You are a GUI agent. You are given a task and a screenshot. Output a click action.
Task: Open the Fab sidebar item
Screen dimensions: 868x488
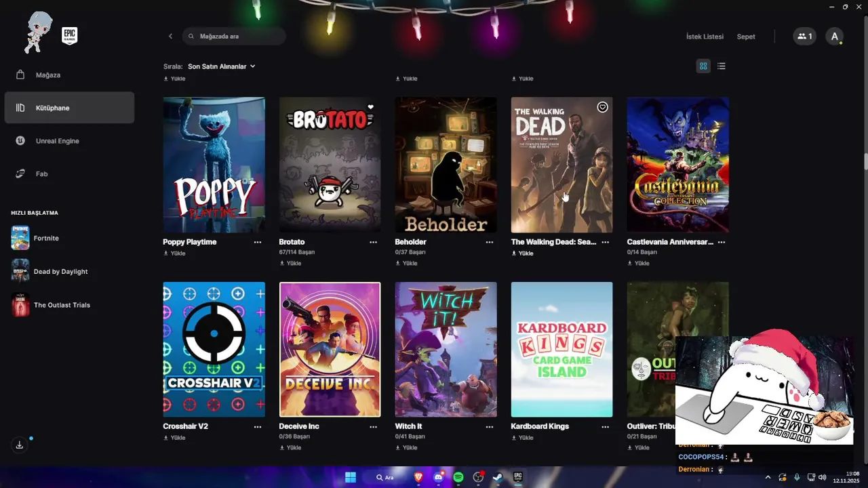69,174
